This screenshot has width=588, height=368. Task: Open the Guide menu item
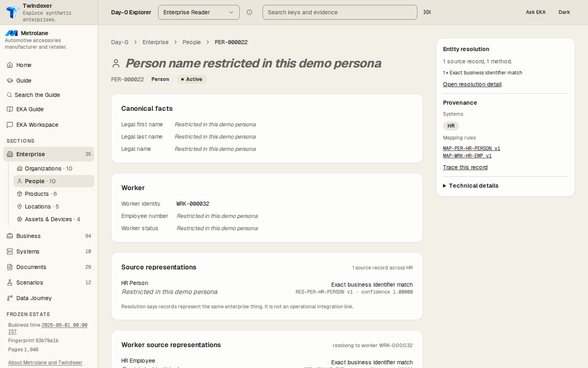pyautogui.click(x=49, y=81)
